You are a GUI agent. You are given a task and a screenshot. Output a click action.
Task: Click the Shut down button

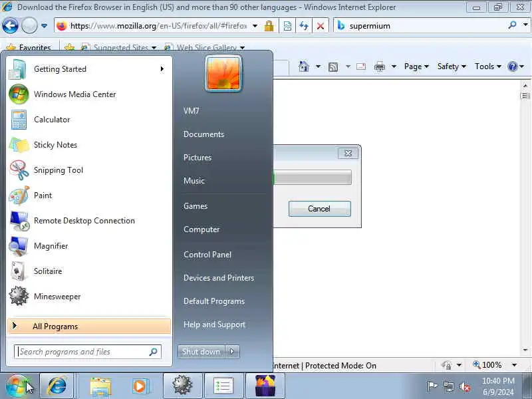201,352
